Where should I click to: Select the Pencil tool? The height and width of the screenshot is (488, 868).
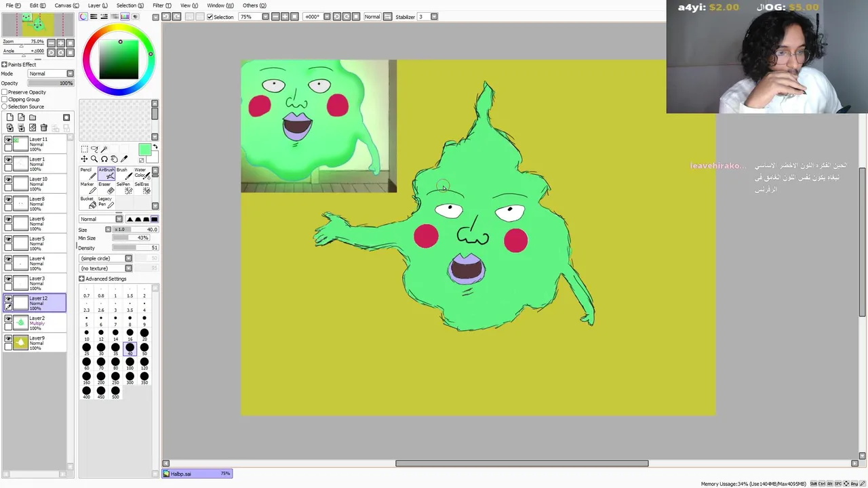(x=87, y=174)
